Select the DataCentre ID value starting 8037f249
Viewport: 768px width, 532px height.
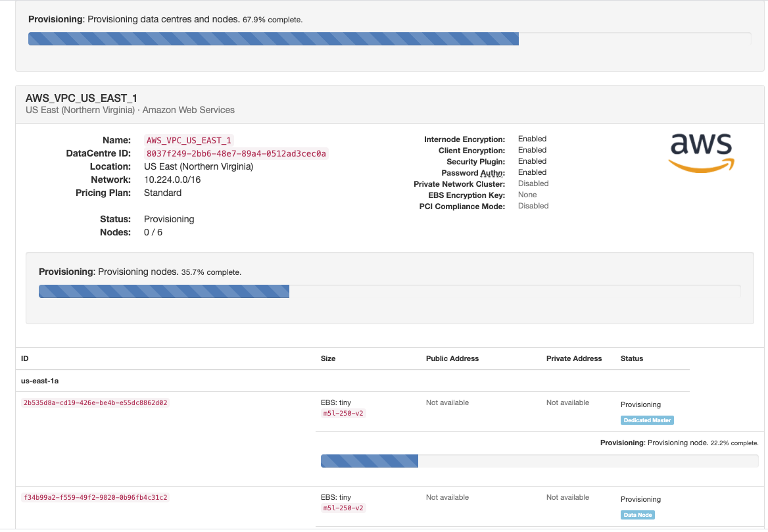tap(236, 153)
